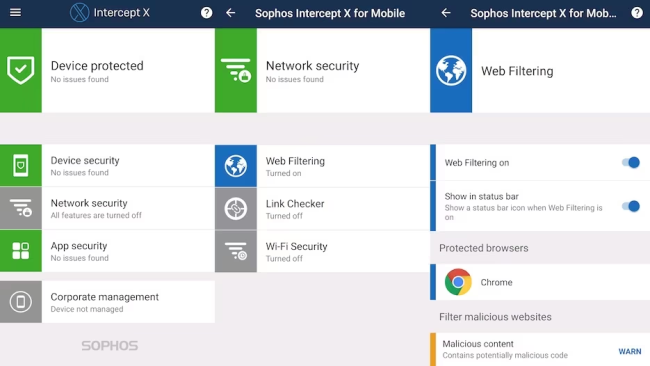
Task: Click the Device protected shield icon
Action: pyautogui.click(x=21, y=70)
